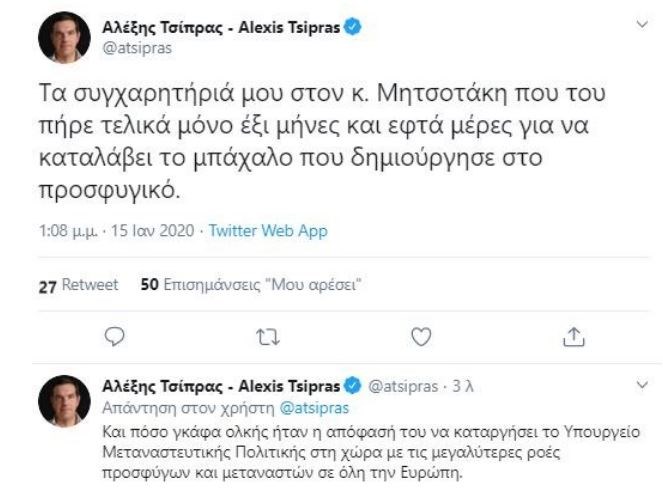Click the verified badge on reply tweet

pos(352,386)
